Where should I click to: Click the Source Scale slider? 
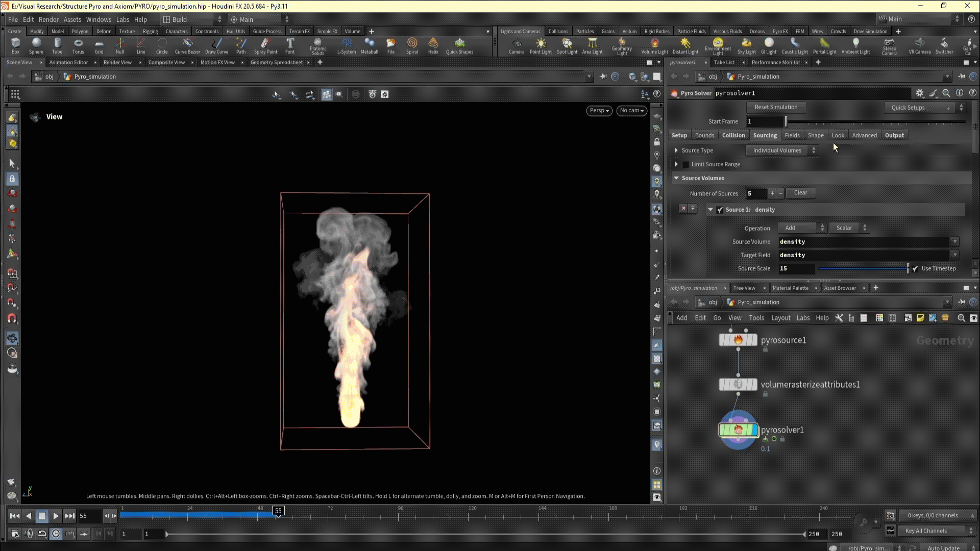863,269
